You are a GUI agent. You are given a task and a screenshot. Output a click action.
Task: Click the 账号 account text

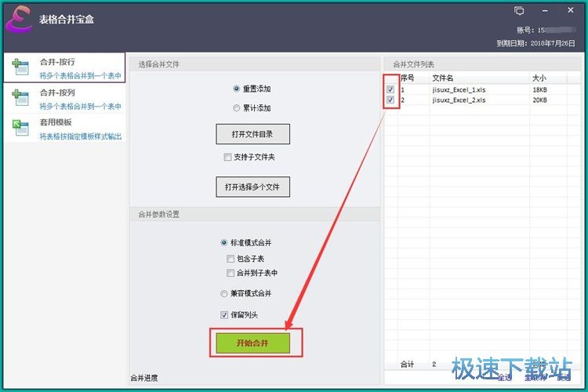[x=546, y=30]
